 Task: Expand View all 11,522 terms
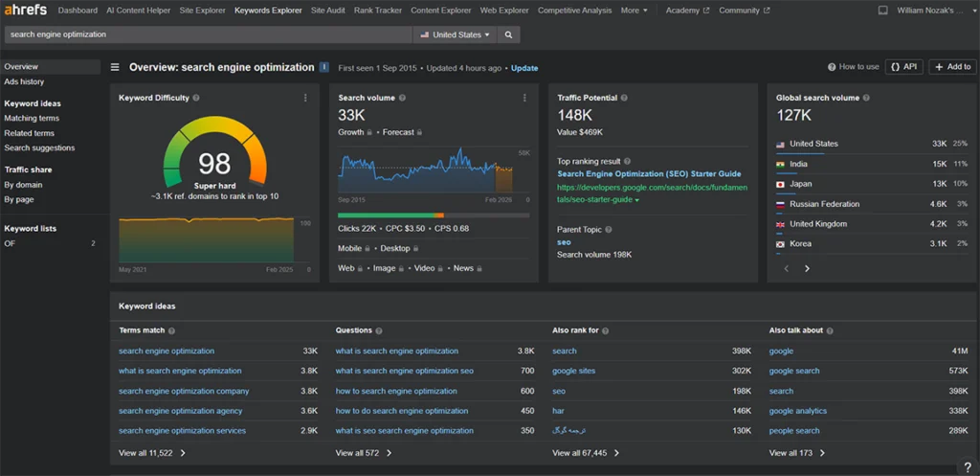[x=152, y=453]
